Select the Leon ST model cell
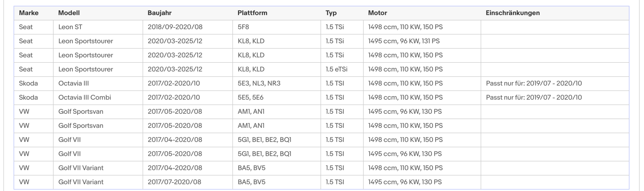Viewport: 644px width, 191px height. pos(98,27)
